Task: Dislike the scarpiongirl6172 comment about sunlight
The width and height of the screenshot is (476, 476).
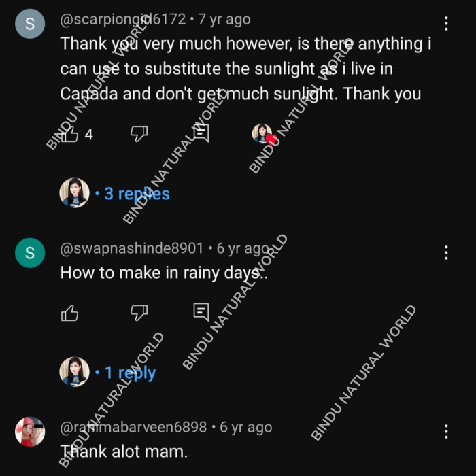Action: coord(139,134)
